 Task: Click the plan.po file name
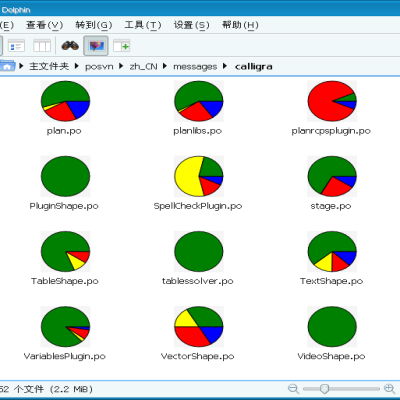click(x=64, y=131)
